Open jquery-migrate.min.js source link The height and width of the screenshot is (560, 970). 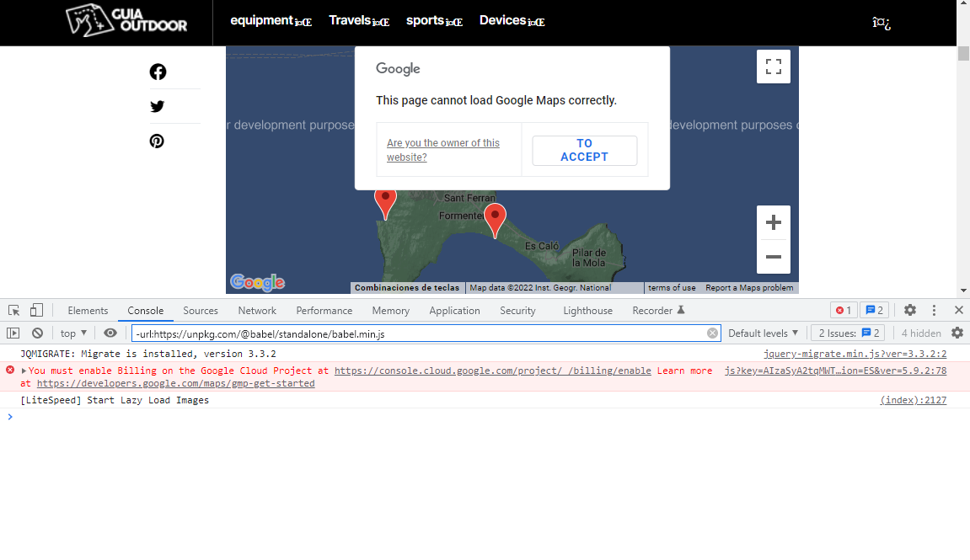855,354
